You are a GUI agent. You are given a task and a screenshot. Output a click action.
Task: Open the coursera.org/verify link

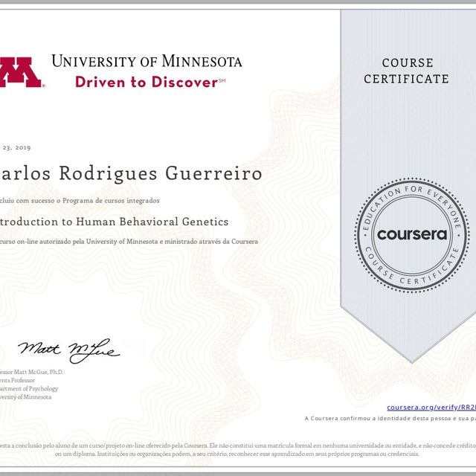tap(431, 408)
